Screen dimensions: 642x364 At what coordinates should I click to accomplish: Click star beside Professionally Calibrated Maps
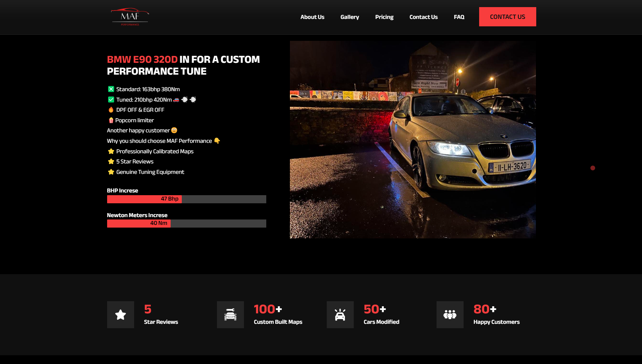[111, 151]
